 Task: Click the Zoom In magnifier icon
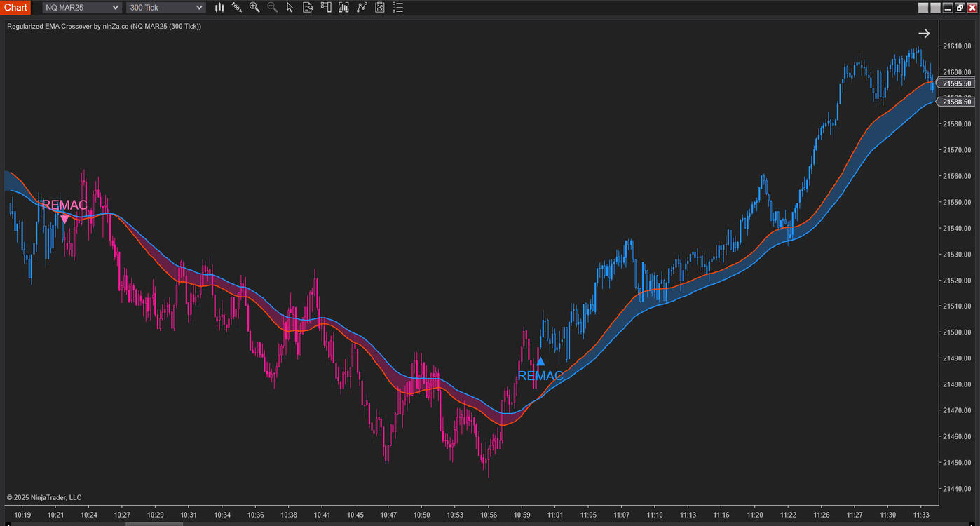254,8
